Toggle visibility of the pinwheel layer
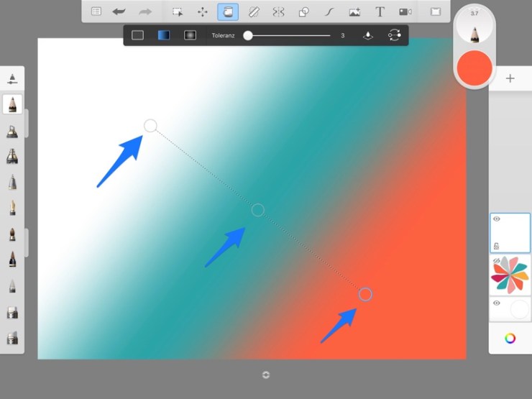 coord(496,261)
